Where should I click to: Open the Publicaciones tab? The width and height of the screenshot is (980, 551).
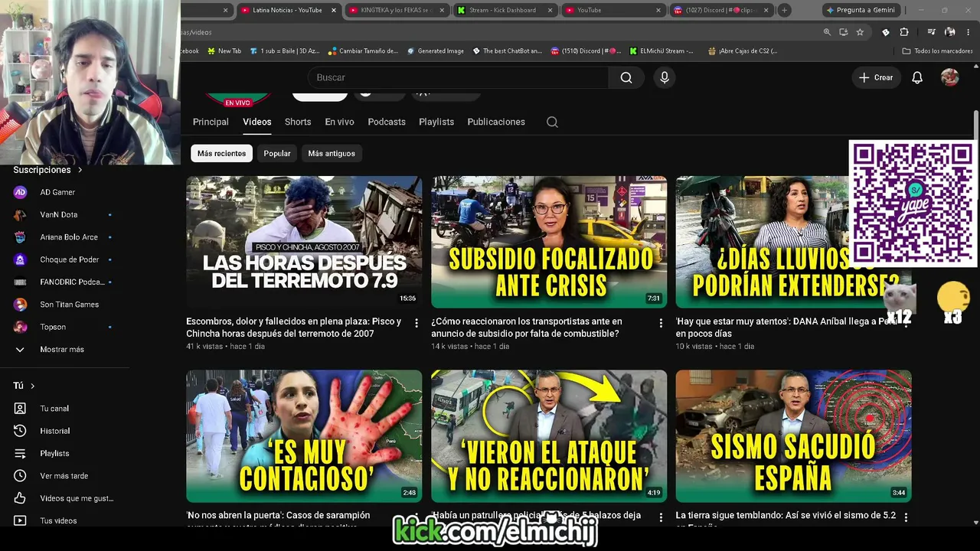(x=496, y=122)
